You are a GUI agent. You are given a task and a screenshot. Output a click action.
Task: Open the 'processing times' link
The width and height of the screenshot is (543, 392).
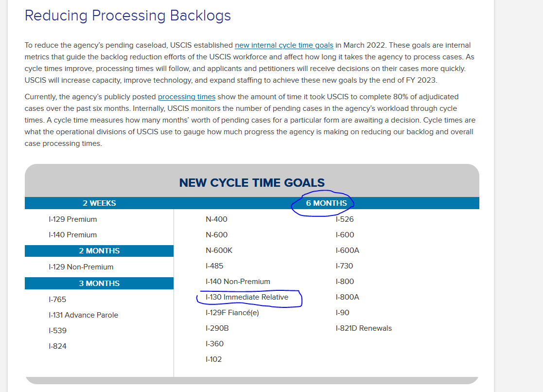pyautogui.click(x=187, y=97)
